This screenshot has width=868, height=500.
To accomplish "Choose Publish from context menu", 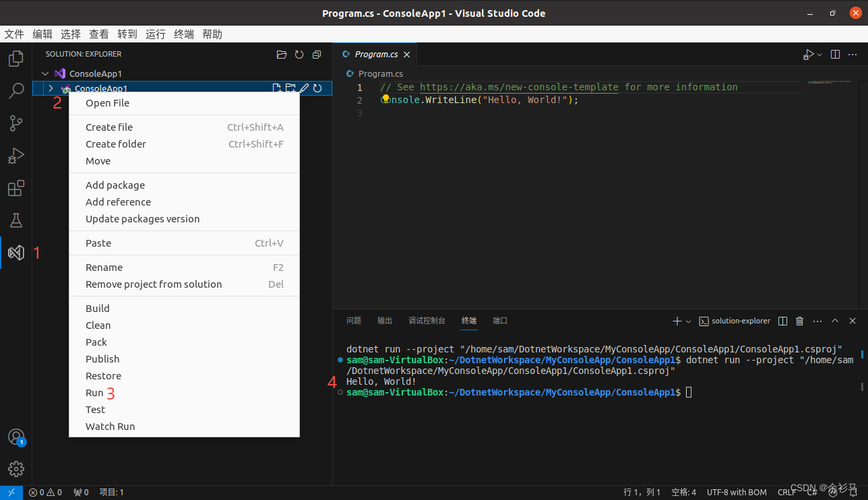I will coord(184,359).
